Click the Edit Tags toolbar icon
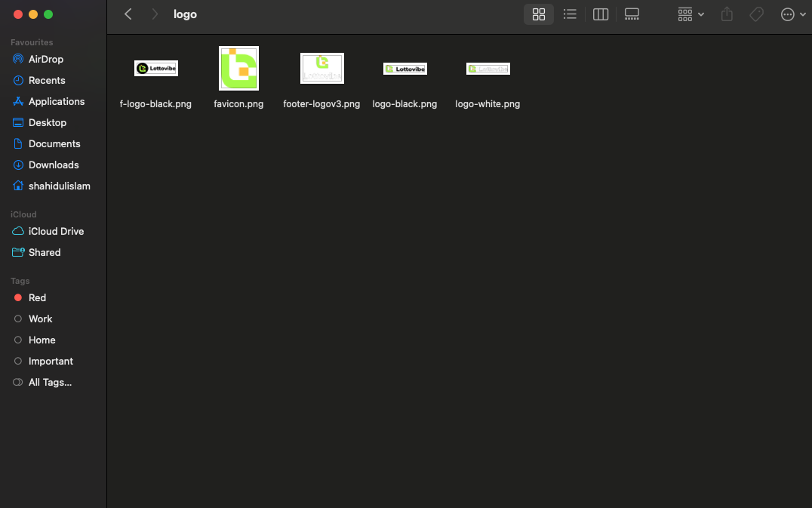 (757, 14)
